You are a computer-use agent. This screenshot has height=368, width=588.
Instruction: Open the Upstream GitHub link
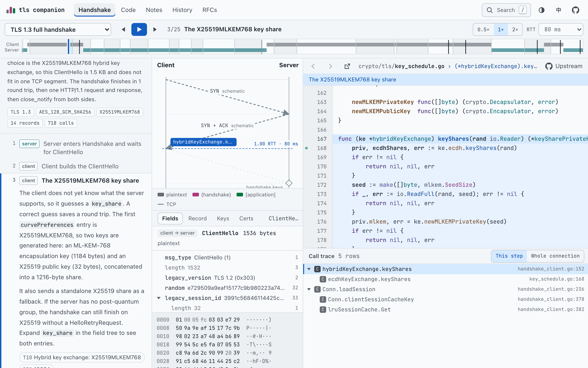pyautogui.click(x=564, y=66)
